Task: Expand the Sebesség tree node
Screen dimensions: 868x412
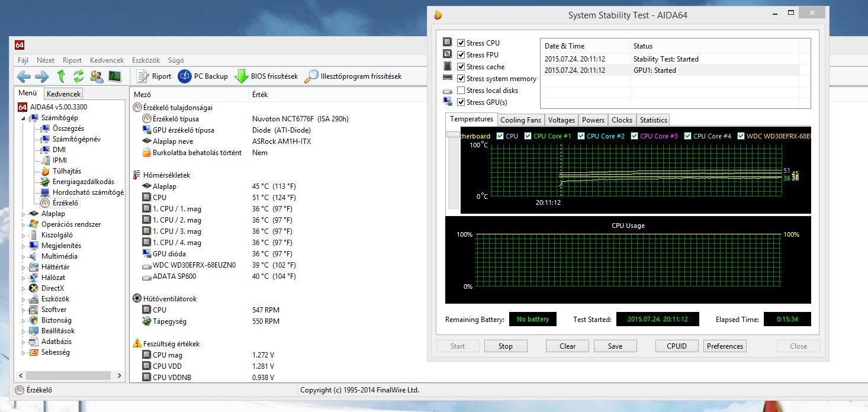Action: click(x=24, y=352)
